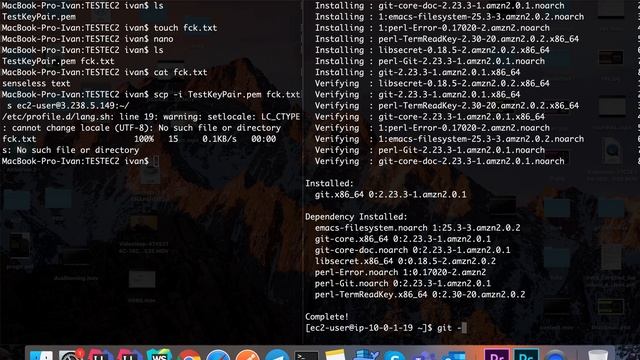Click 'cannot change locale (UTF-8)' line
640x360 pixels.
tap(141, 128)
